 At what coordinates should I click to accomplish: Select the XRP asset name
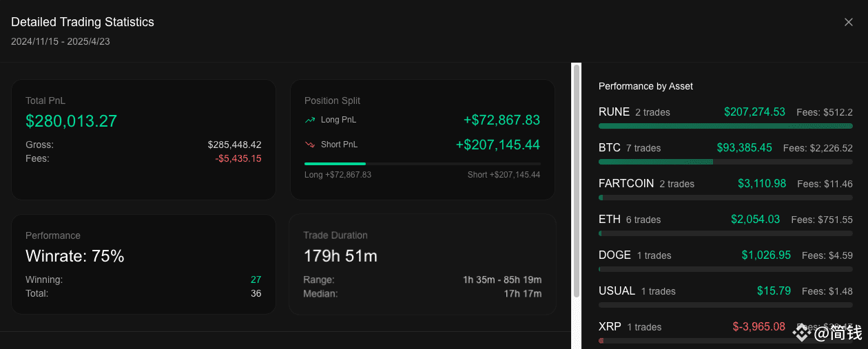[610, 326]
